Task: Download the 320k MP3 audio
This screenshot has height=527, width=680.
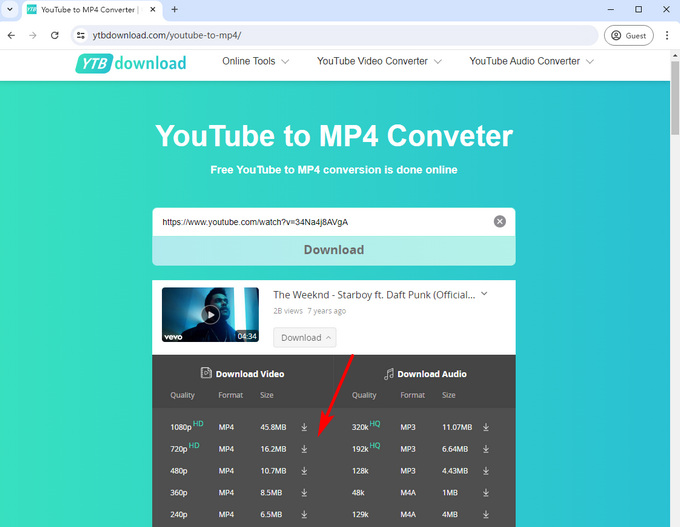Action: point(486,427)
